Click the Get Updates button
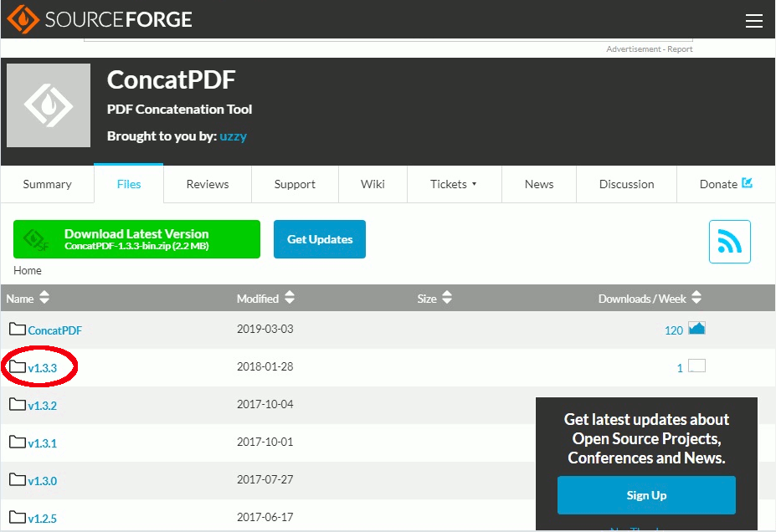 pos(320,239)
